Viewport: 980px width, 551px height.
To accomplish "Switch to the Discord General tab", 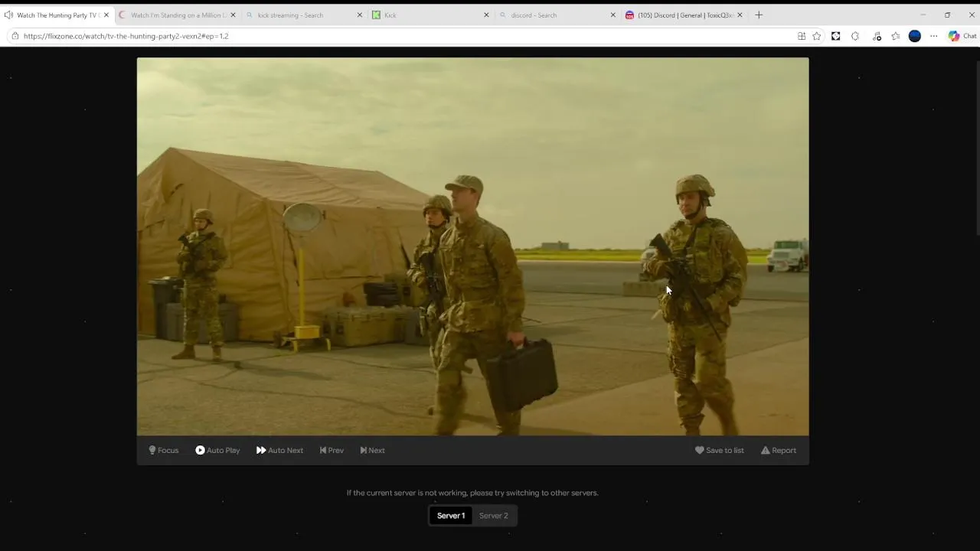I will pos(685,15).
